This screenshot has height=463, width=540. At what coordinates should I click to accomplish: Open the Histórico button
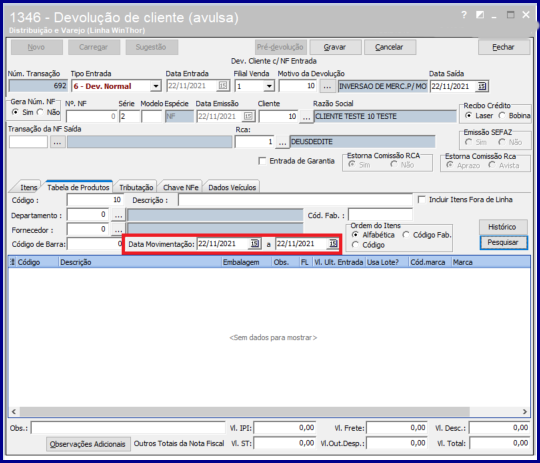point(502,227)
